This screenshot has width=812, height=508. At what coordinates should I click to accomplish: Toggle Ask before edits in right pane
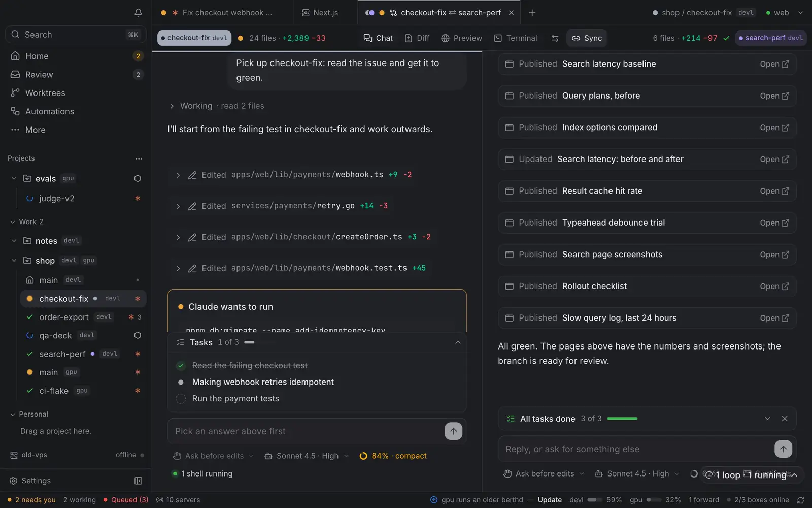544,474
